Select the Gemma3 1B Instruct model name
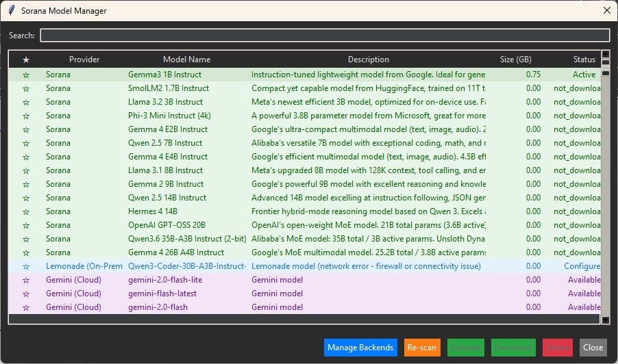 click(x=164, y=75)
